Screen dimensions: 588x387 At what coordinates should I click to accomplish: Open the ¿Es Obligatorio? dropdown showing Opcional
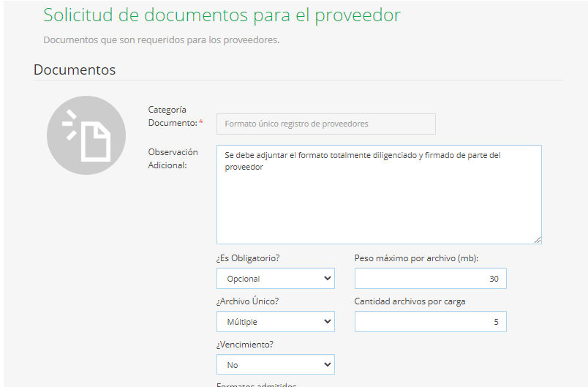tap(275, 279)
